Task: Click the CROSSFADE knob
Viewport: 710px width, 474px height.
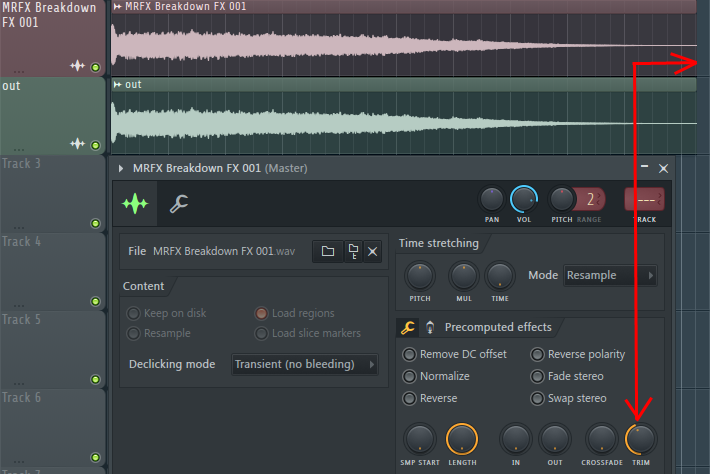Action: click(602, 439)
